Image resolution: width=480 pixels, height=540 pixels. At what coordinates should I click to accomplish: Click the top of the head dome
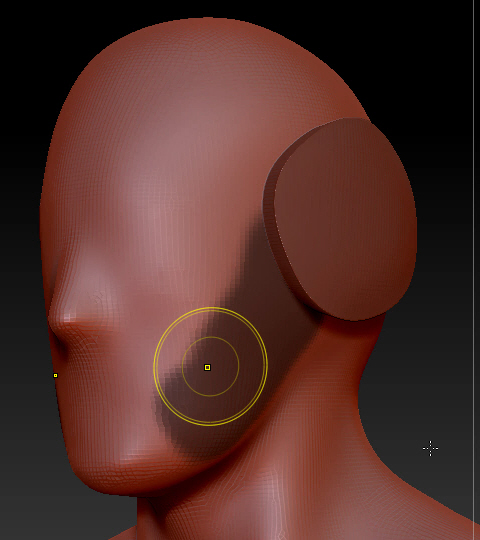click(x=207, y=28)
